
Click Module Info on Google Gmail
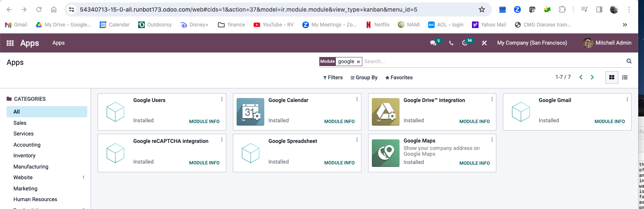(x=610, y=121)
